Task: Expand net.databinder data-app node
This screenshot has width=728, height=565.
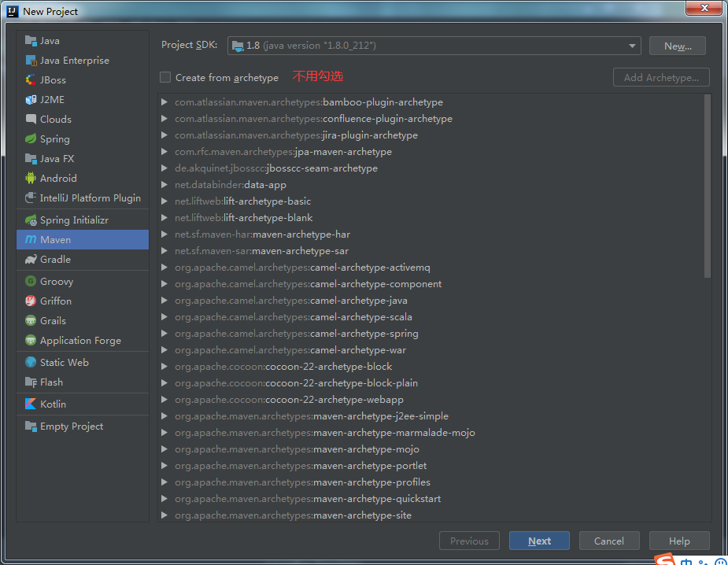Action: coord(164,185)
